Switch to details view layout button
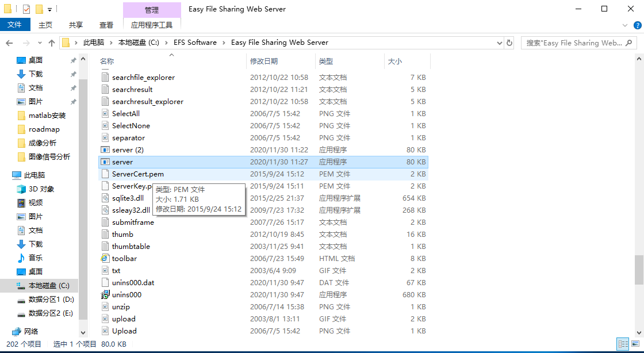 coord(623,344)
